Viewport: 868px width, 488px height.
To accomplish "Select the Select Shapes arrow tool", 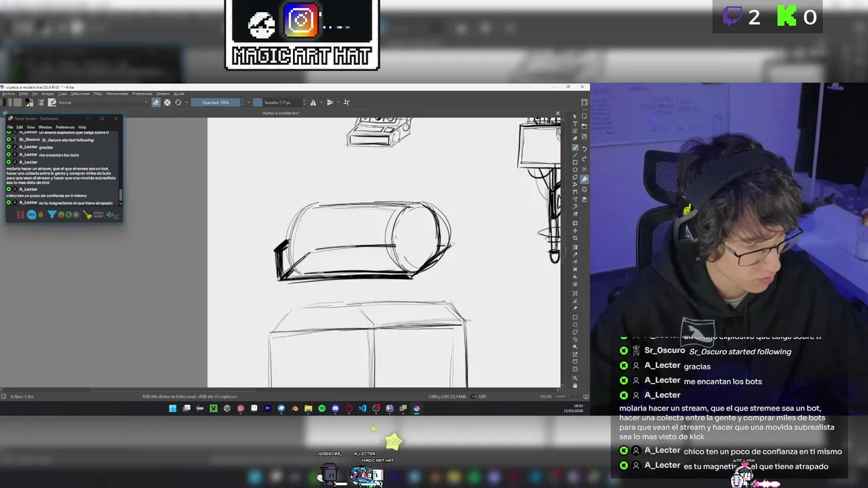I will pyautogui.click(x=575, y=116).
